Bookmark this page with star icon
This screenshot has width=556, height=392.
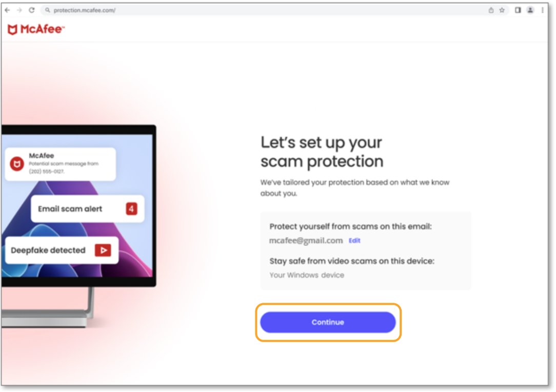(502, 10)
